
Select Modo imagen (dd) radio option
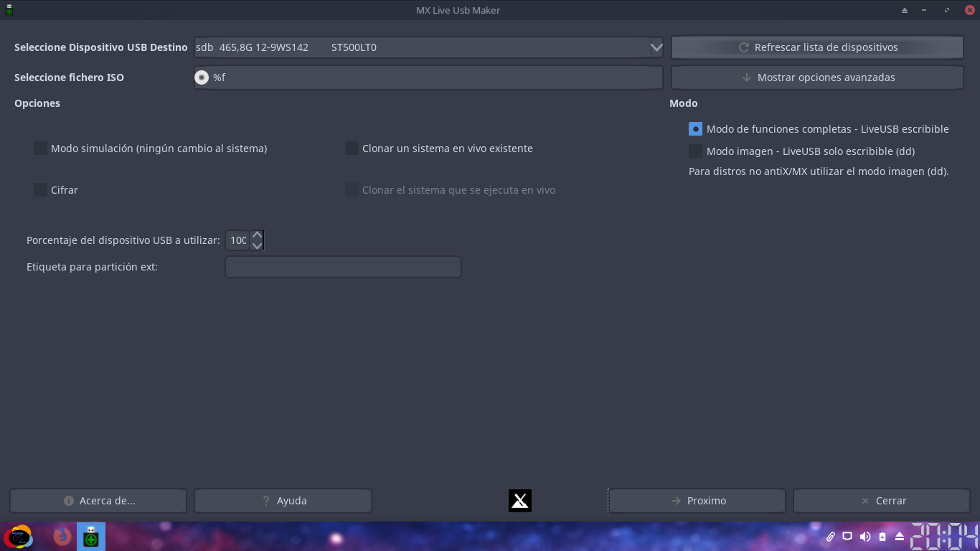[695, 151]
